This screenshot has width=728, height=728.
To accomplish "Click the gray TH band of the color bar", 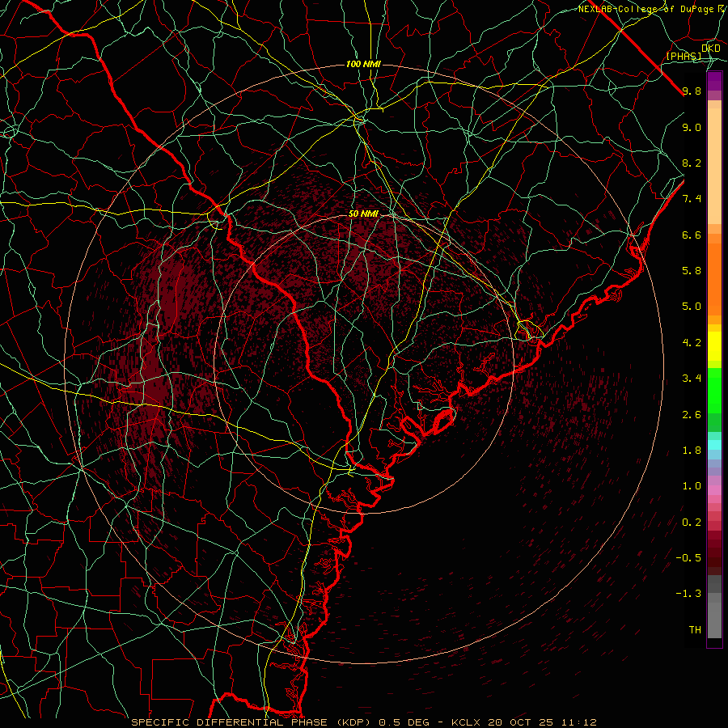I will 714,620.
